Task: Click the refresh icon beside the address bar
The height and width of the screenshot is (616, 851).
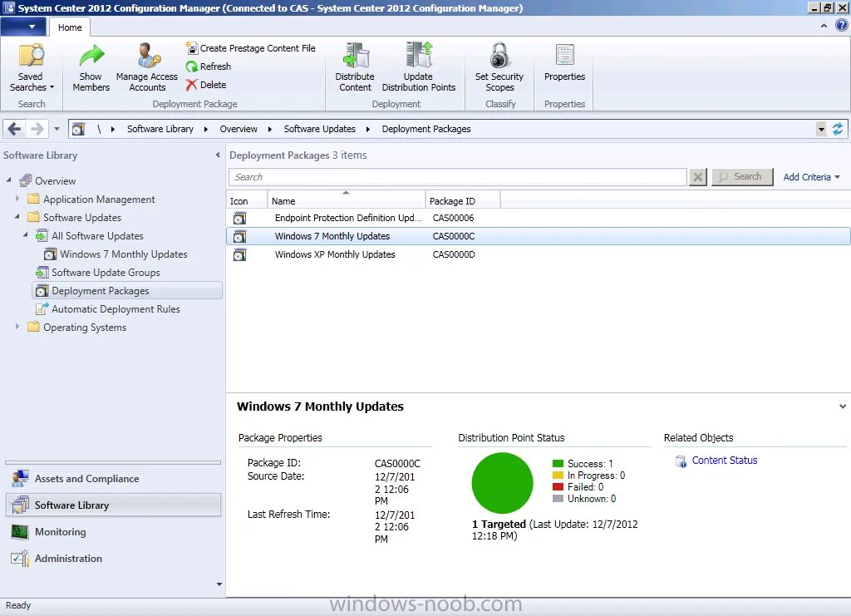Action: click(838, 129)
